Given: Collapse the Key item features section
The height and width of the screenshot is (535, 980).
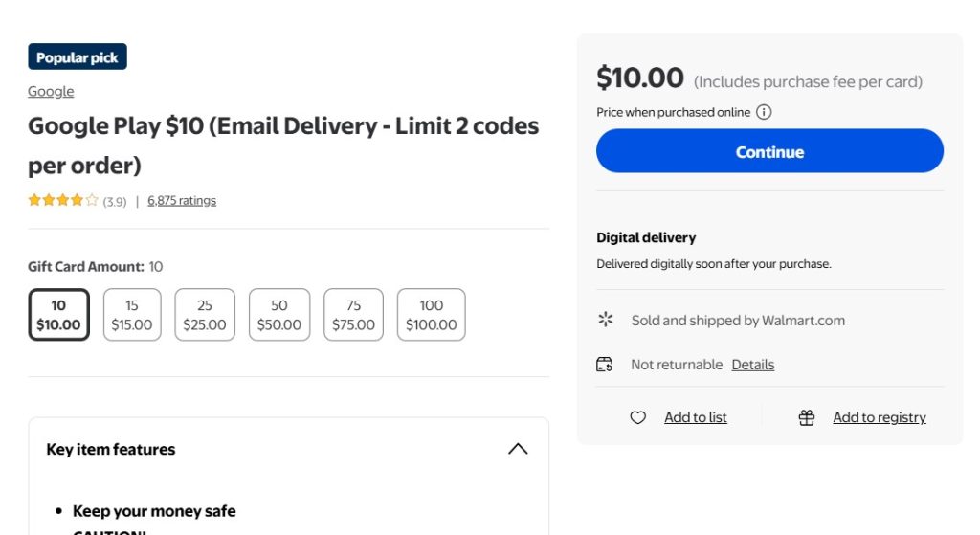Looking at the screenshot, I should coord(518,449).
